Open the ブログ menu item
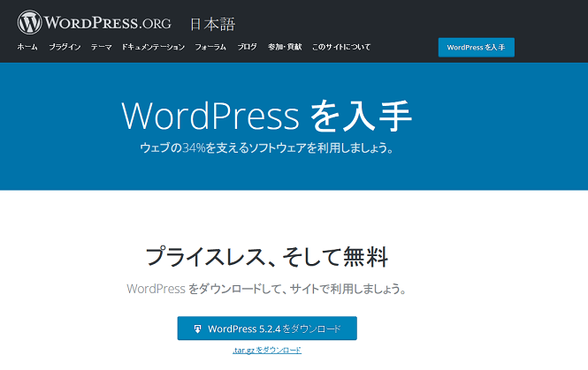This screenshot has width=588, height=370. click(247, 47)
